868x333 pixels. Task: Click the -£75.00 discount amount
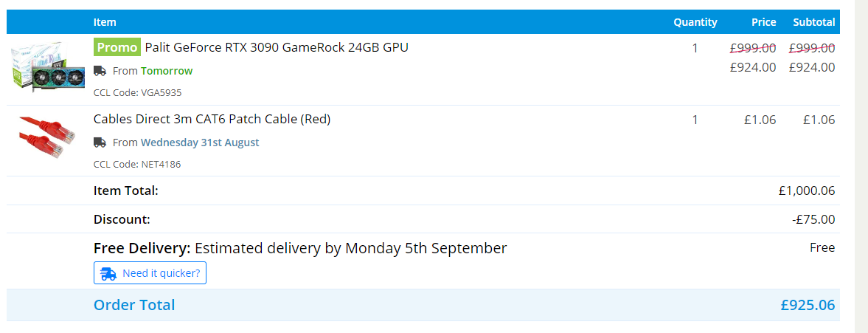point(813,219)
